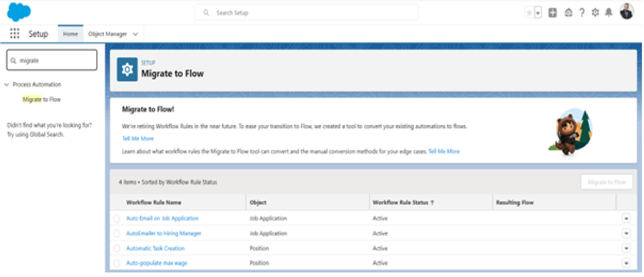The image size is (644, 277).
Task: Open the notifications bell
Action: (609, 13)
